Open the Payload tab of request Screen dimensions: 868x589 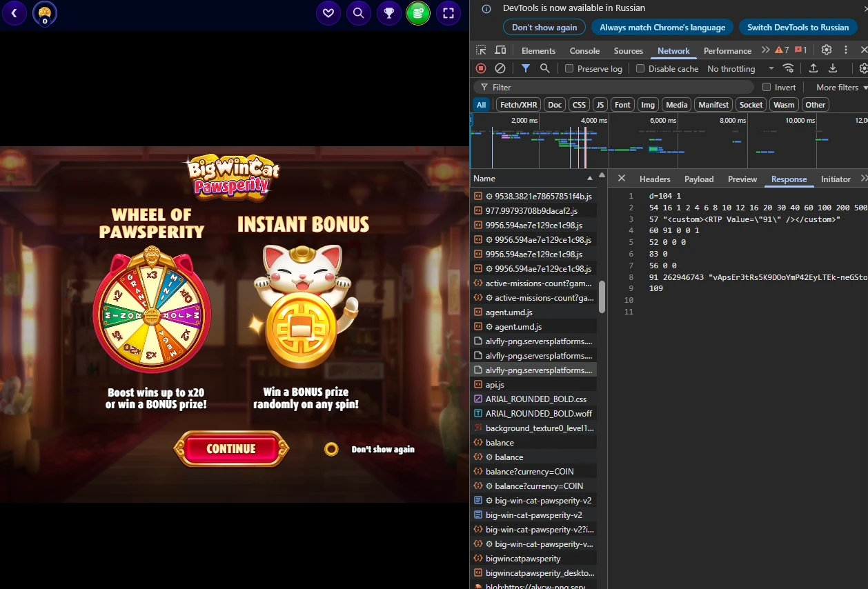pyautogui.click(x=699, y=179)
